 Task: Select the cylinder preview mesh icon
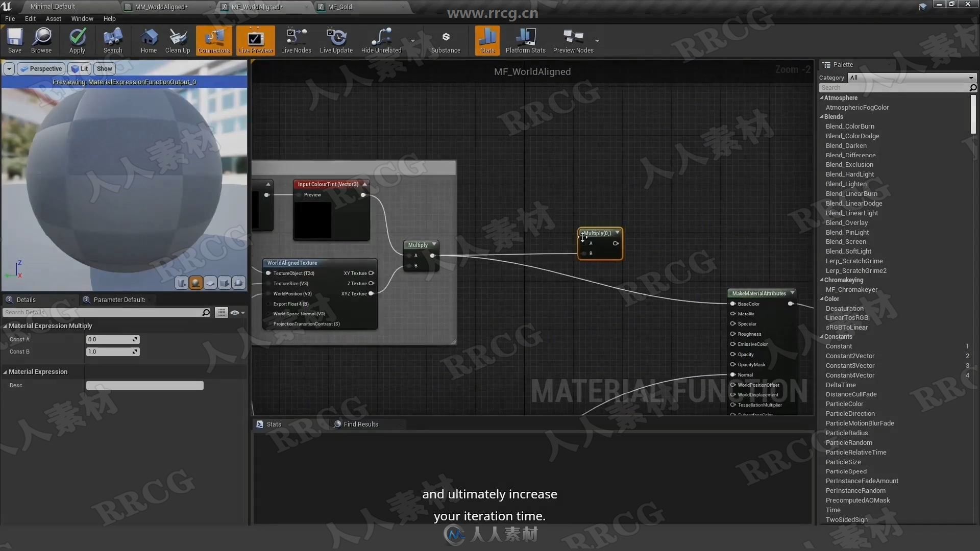pyautogui.click(x=181, y=283)
